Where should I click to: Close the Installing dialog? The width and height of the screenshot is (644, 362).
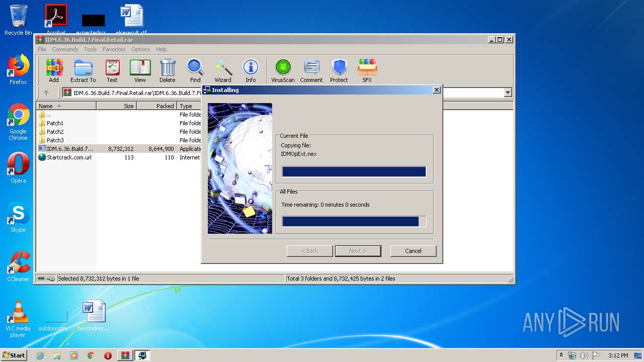pos(437,90)
